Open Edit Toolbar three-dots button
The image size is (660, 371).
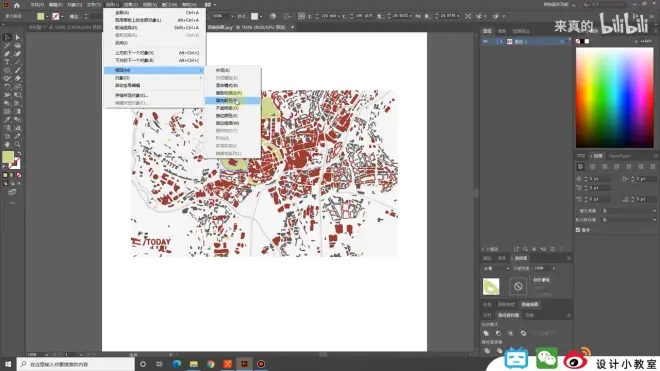pyautogui.click(x=12, y=203)
